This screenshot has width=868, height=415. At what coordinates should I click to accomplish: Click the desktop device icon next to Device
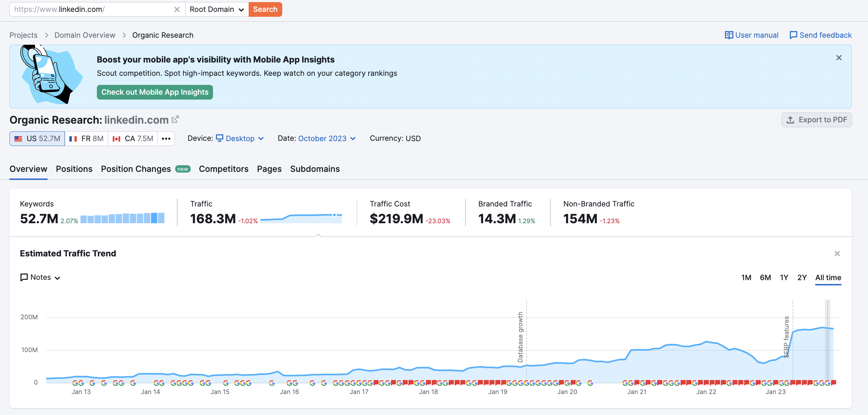pos(219,138)
